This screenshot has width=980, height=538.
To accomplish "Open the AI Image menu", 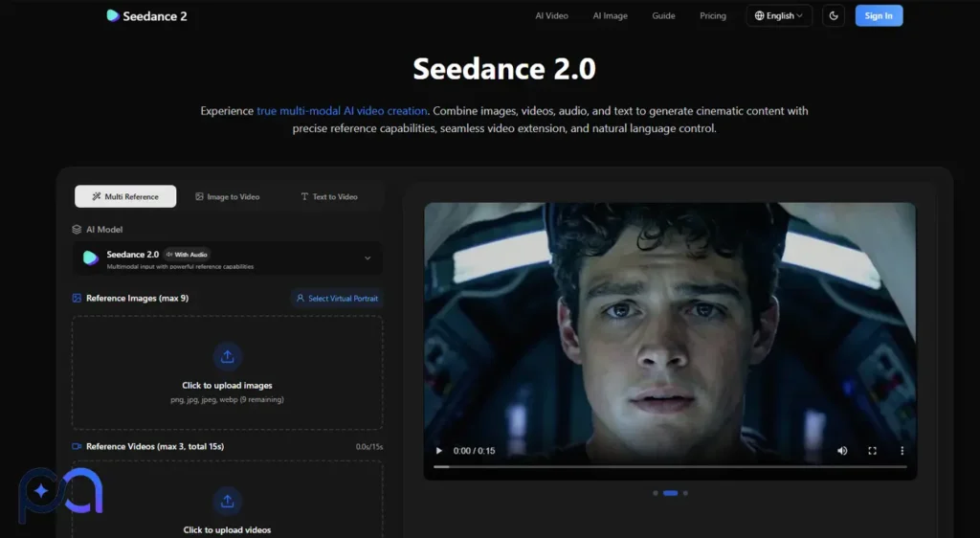I will point(610,15).
